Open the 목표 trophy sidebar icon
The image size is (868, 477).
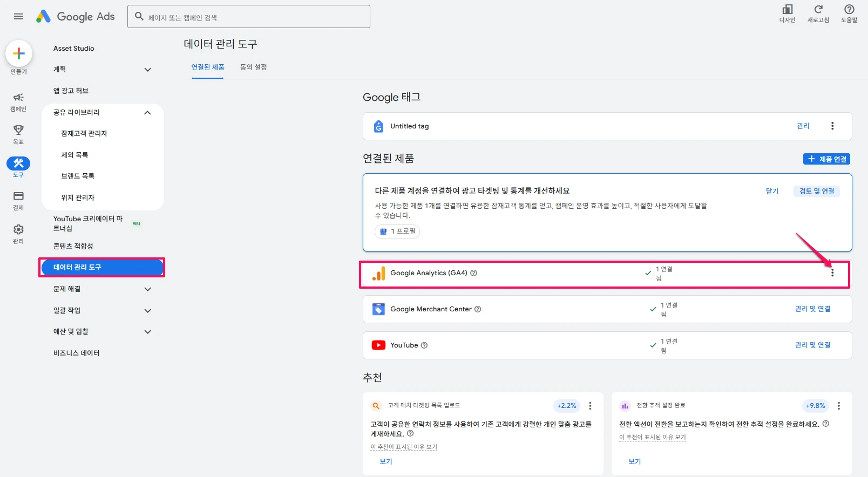point(18,130)
